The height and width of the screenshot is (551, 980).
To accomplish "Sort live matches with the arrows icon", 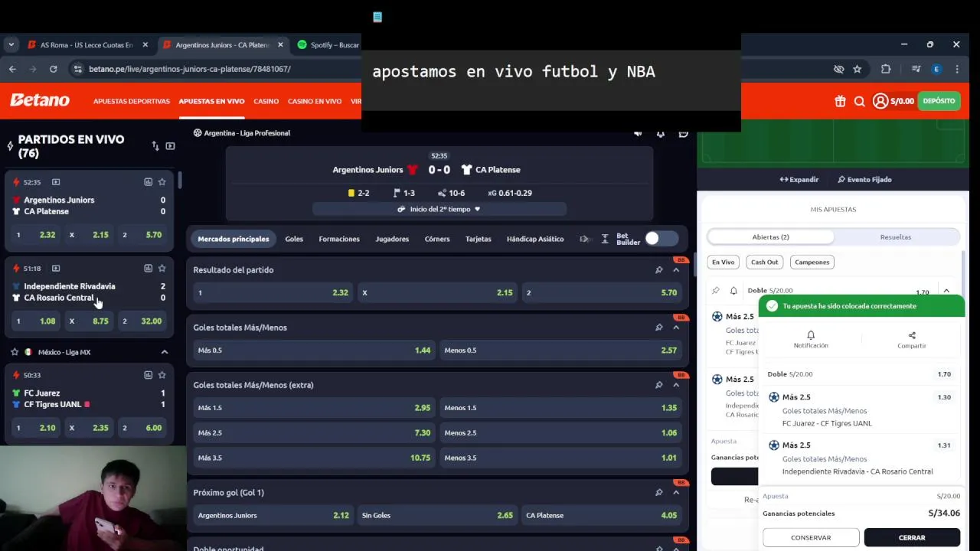I will pos(155,145).
